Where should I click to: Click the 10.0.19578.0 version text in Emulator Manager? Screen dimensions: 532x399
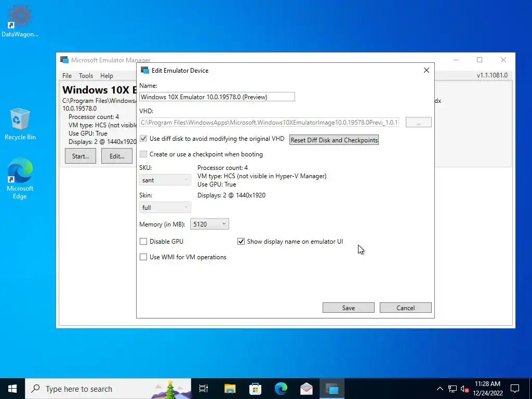click(79, 109)
